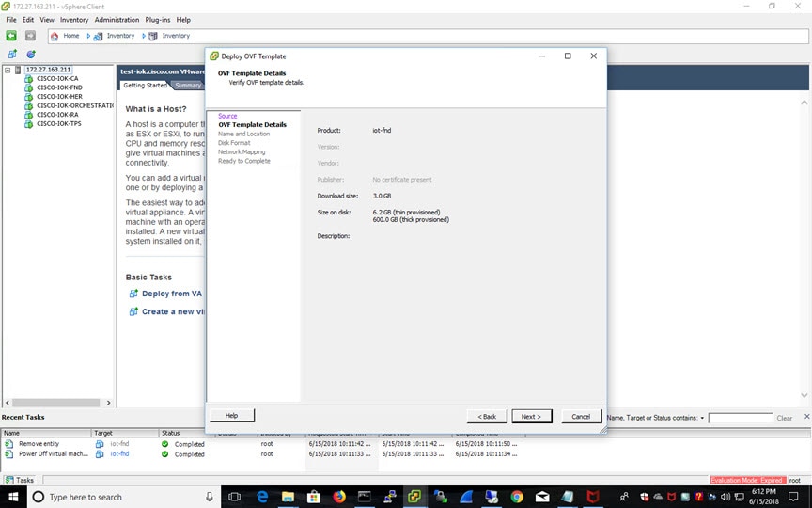Image resolution: width=812 pixels, height=508 pixels.
Task: Open Task View on taskbar
Action: [x=235, y=497]
